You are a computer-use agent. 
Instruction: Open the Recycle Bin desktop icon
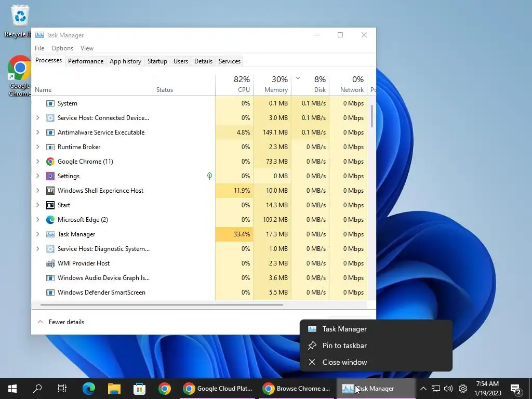click(x=18, y=21)
